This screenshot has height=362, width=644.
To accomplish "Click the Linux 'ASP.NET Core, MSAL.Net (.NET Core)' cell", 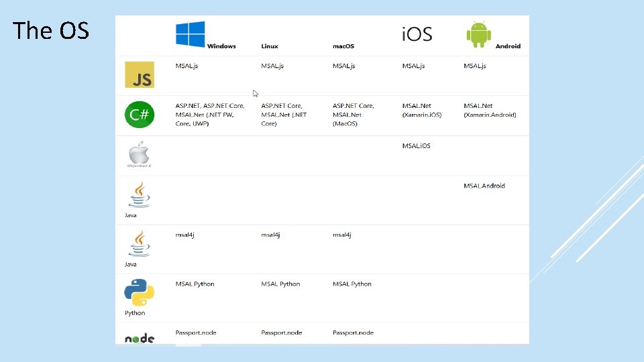I will pos(284,115).
